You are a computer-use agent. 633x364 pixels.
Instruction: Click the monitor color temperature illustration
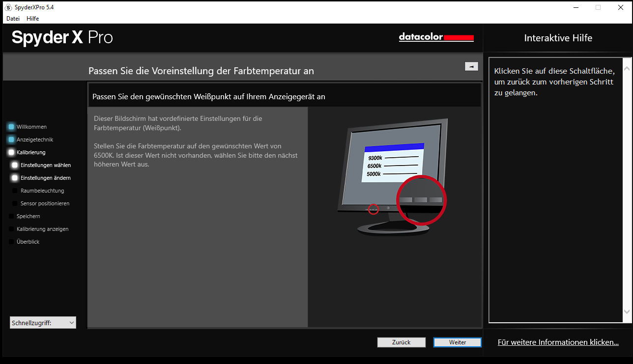tap(393, 177)
